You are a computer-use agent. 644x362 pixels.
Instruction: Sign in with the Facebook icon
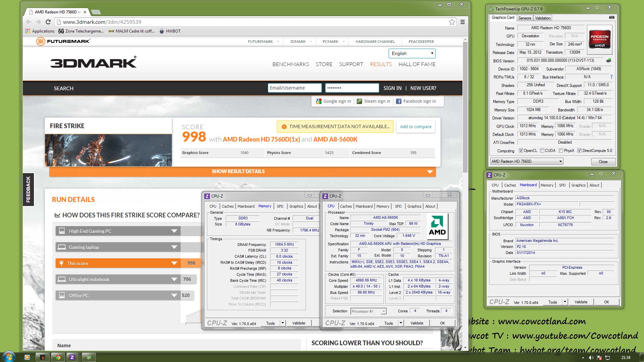coord(399,101)
